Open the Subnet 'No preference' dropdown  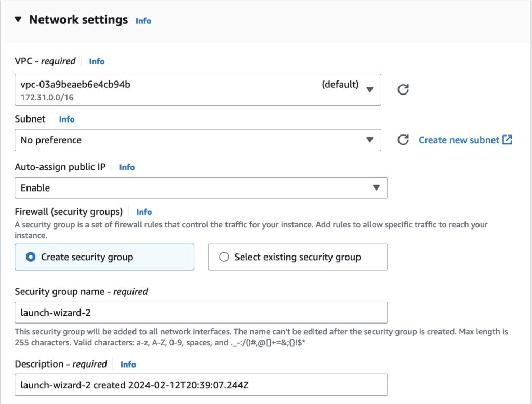coord(197,140)
